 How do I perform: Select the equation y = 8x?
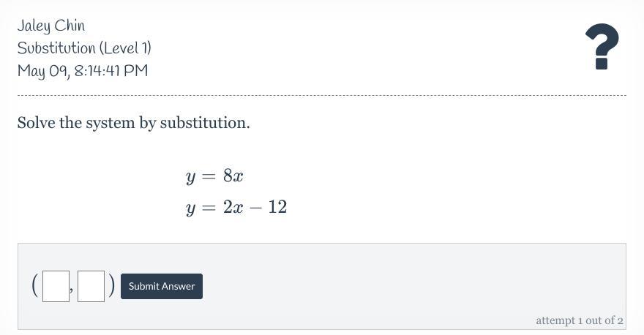coord(214,176)
